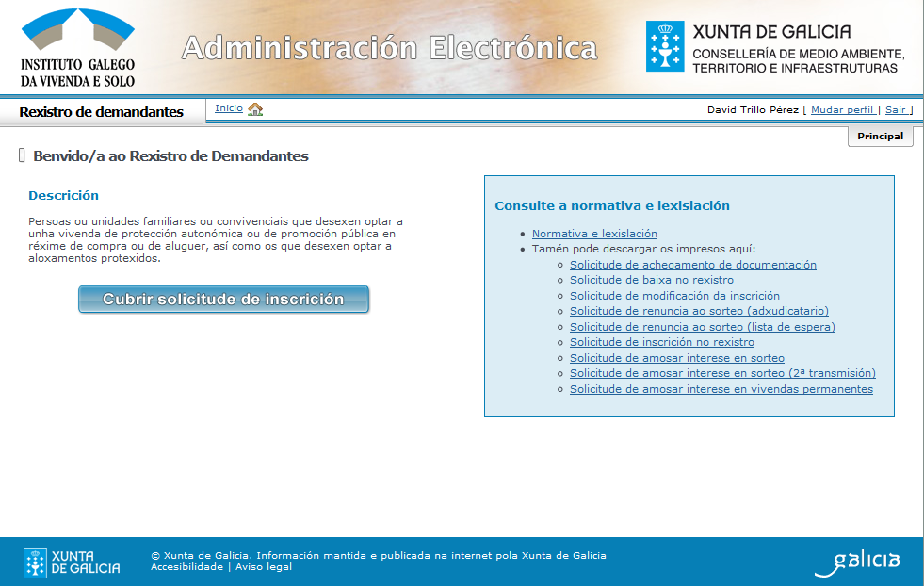Open Solicitude de renuncia ao sorteo (lista de espera)

pyautogui.click(x=703, y=327)
